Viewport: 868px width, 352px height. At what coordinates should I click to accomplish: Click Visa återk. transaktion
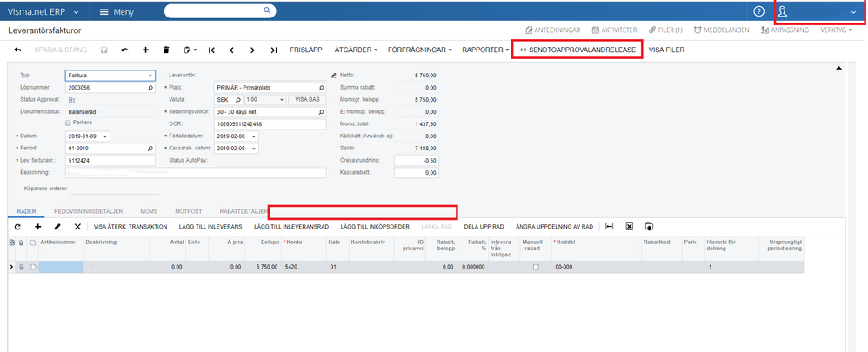click(130, 227)
